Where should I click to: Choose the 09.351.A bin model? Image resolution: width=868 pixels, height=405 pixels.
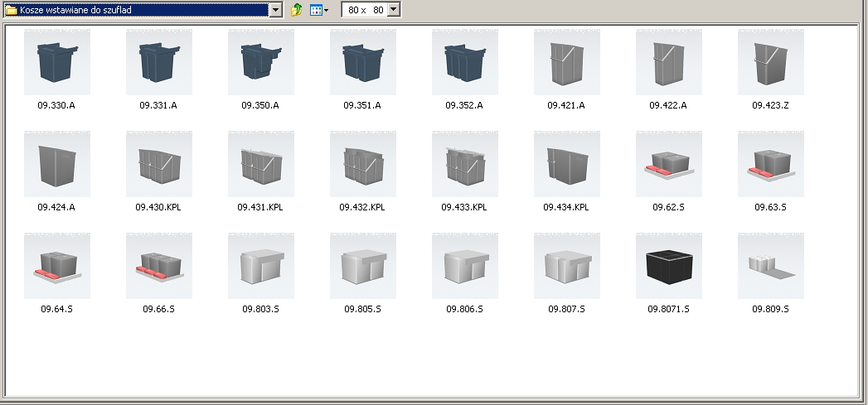[362, 62]
